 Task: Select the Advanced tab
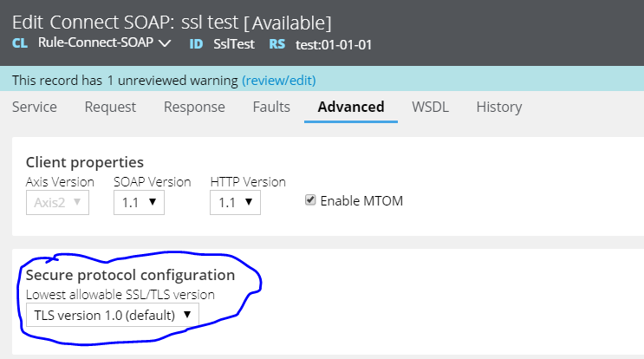pyautogui.click(x=351, y=107)
